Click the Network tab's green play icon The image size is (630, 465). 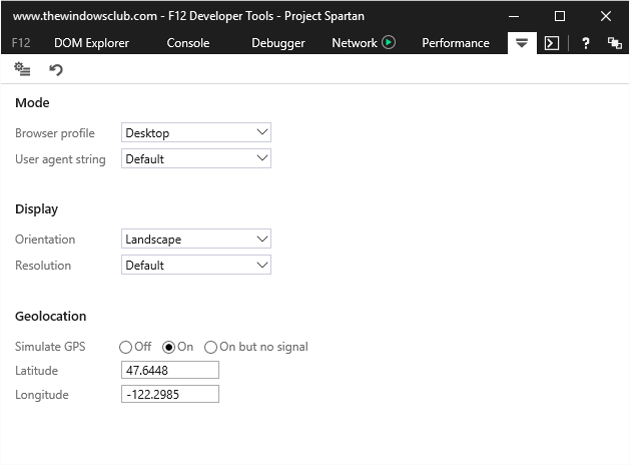389,43
